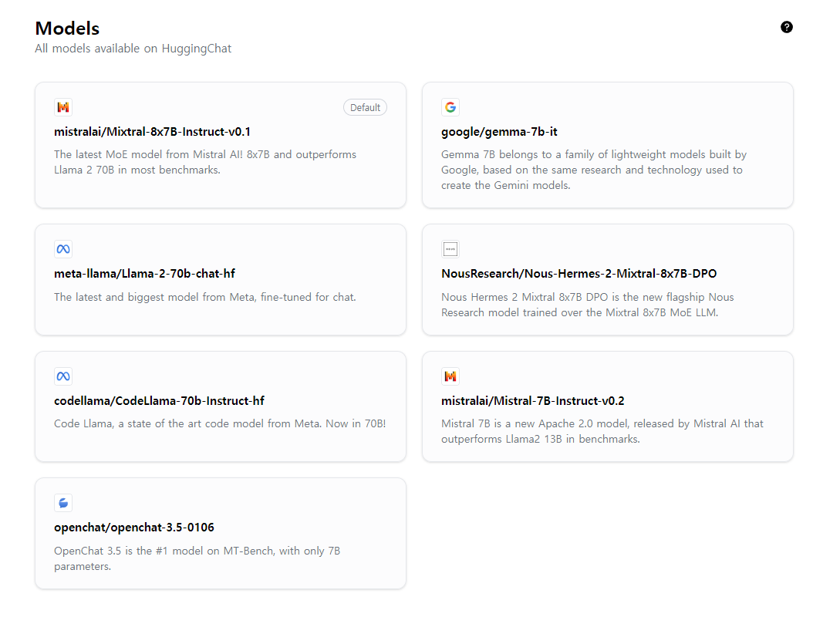
Task: Click the Google logo on gemma-7b-it card
Action: [450, 107]
